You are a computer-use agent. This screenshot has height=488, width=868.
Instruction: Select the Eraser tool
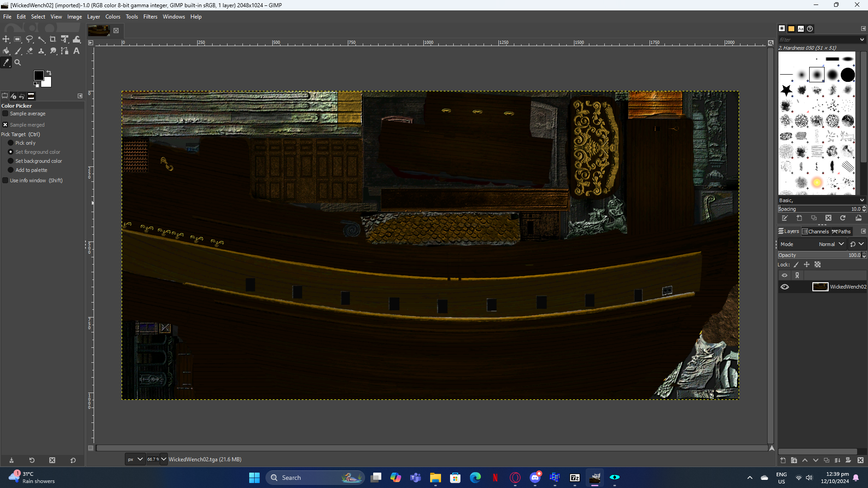(x=29, y=51)
